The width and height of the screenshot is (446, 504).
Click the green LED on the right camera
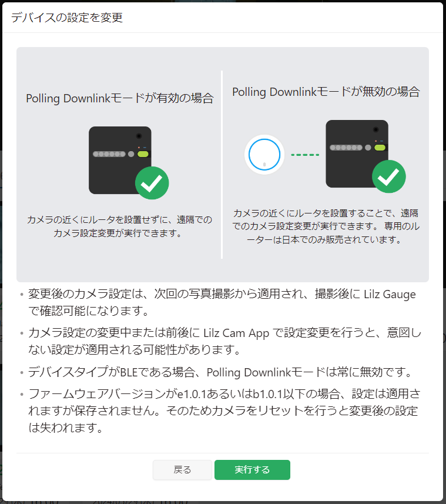click(380, 148)
